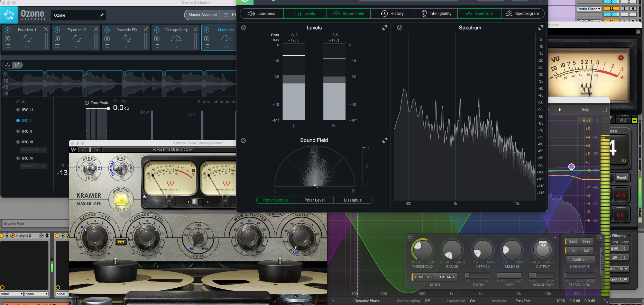The image size is (644, 305).
Task: Click the Knee hard/soft slider
Action: pyautogui.click(x=509, y=276)
